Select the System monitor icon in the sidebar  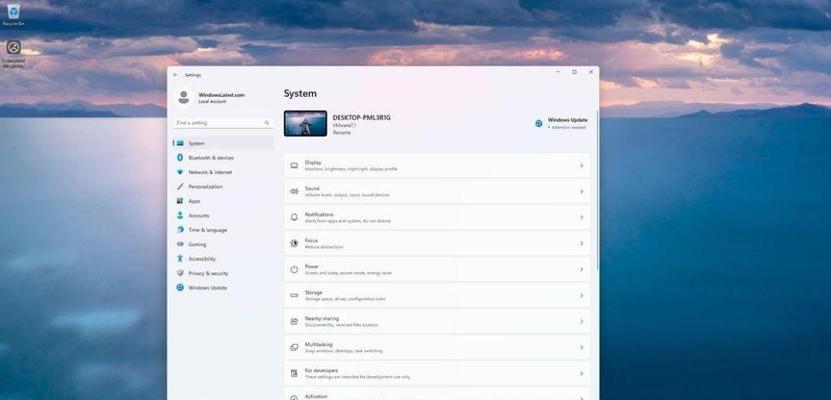(180, 143)
